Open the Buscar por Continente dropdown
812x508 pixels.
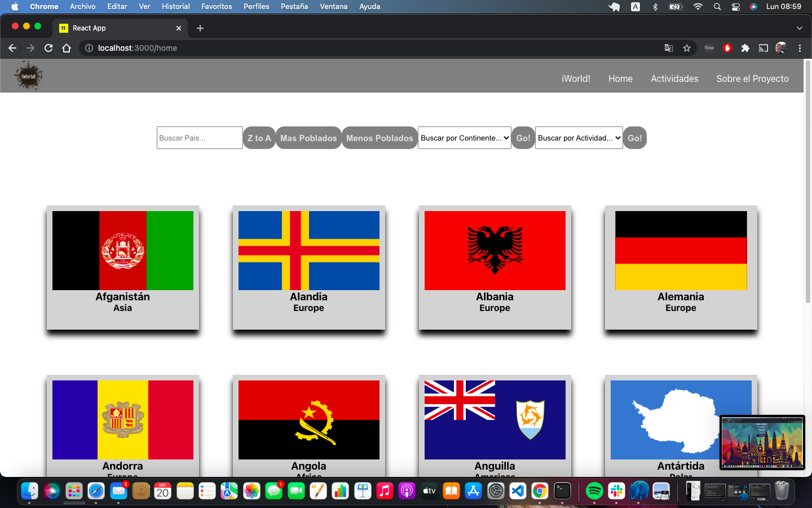[464, 138]
